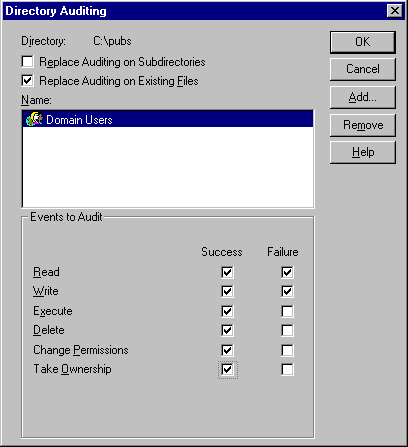This screenshot has height=447, width=408.
Task: Toggle Read Failure auditing checkbox
Action: coord(287,272)
